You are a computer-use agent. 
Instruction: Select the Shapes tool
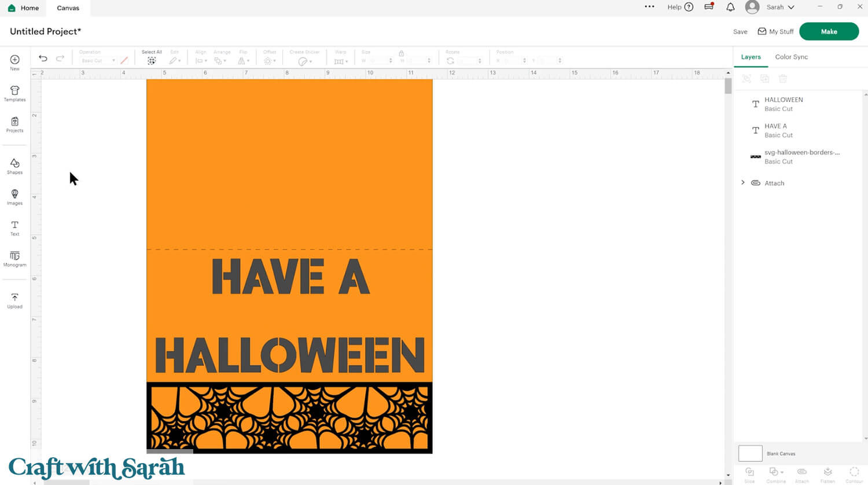click(x=14, y=166)
